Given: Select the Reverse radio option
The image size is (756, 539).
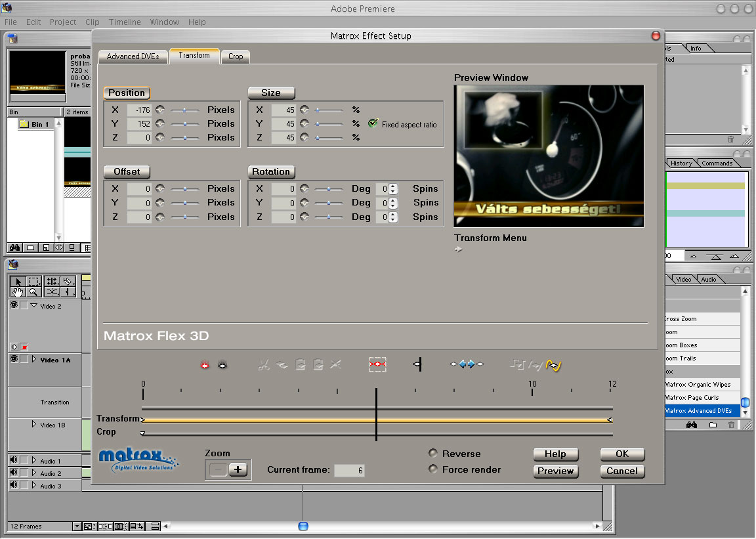Looking at the screenshot, I should [x=433, y=453].
